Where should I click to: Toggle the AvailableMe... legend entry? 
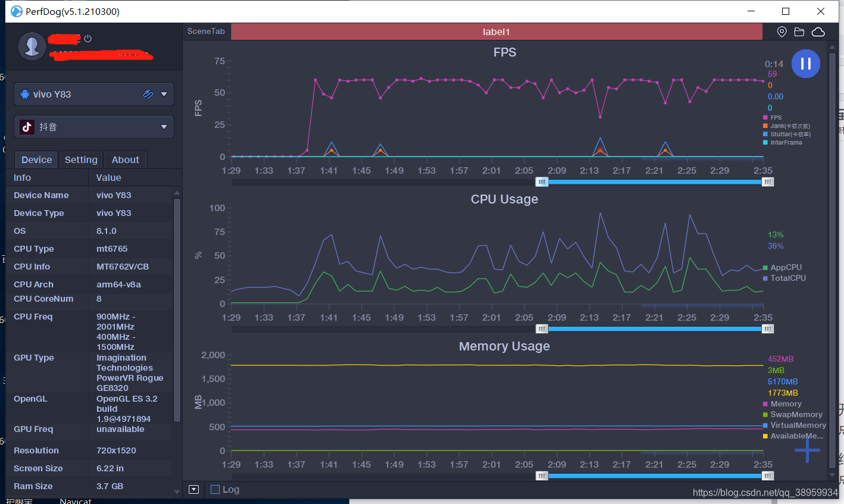tap(793, 436)
